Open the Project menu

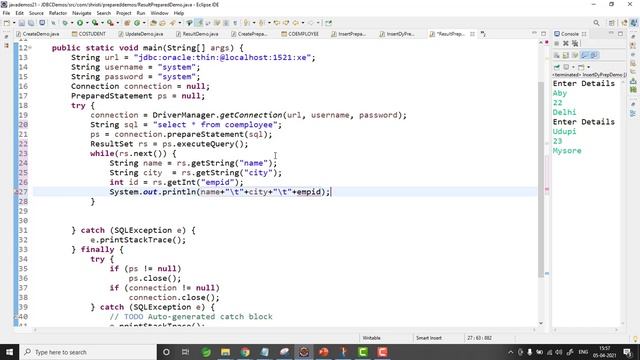click(x=124, y=13)
